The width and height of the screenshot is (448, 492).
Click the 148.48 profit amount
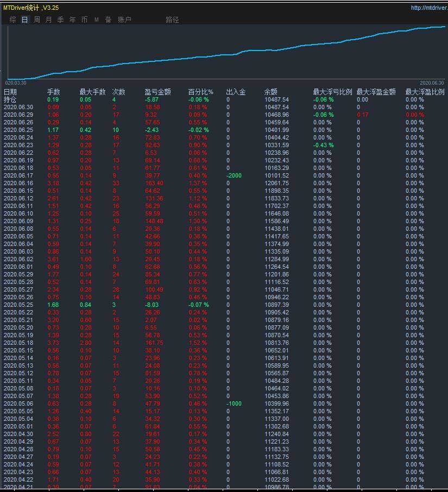(154, 221)
